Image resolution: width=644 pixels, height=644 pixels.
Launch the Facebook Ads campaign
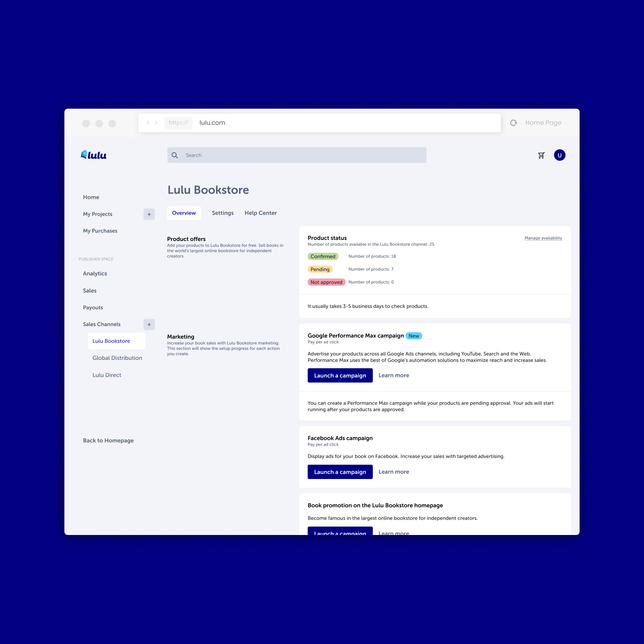point(340,472)
